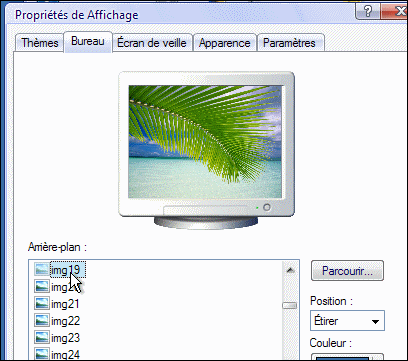Open the Position dropdown showing Étirer

click(x=347, y=321)
